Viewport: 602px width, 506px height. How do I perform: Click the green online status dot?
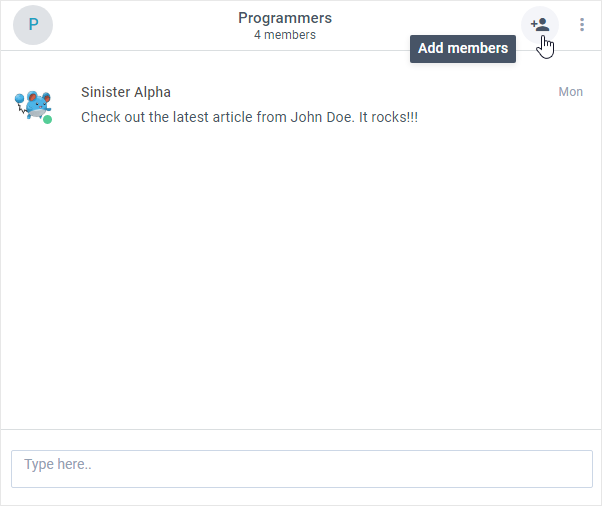point(47,119)
